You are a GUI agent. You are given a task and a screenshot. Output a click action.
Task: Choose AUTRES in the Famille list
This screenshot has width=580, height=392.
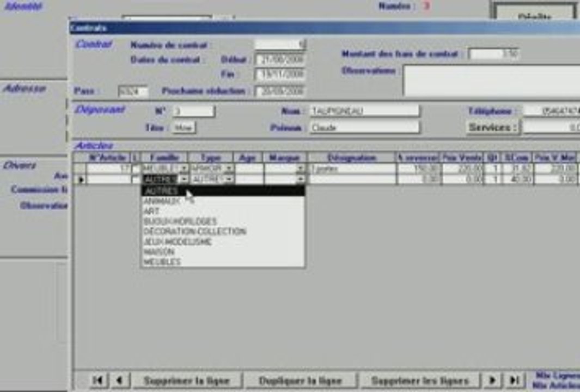(223, 191)
